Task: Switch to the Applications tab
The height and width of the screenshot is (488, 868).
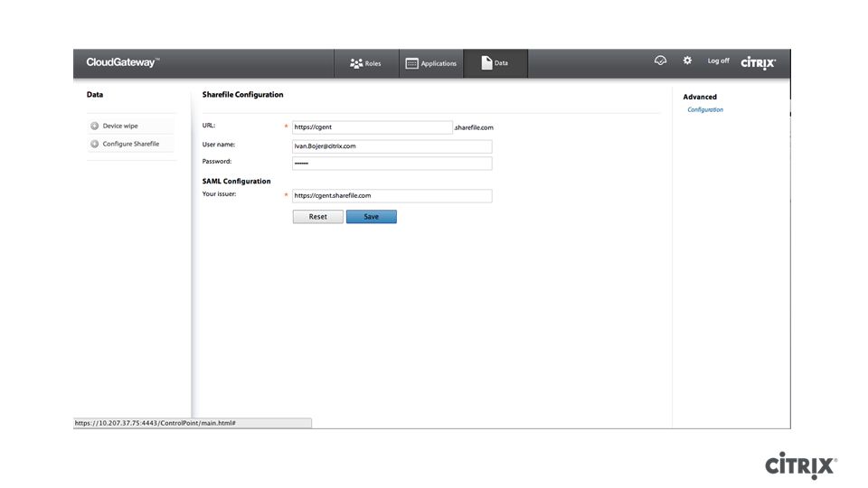Action: pyautogui.click(x=431, y=63)
